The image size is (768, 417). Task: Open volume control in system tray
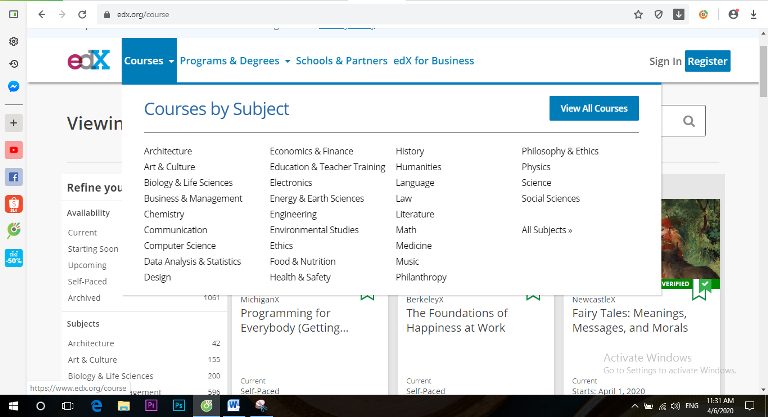pyautogui.click(x=675, y=406)
